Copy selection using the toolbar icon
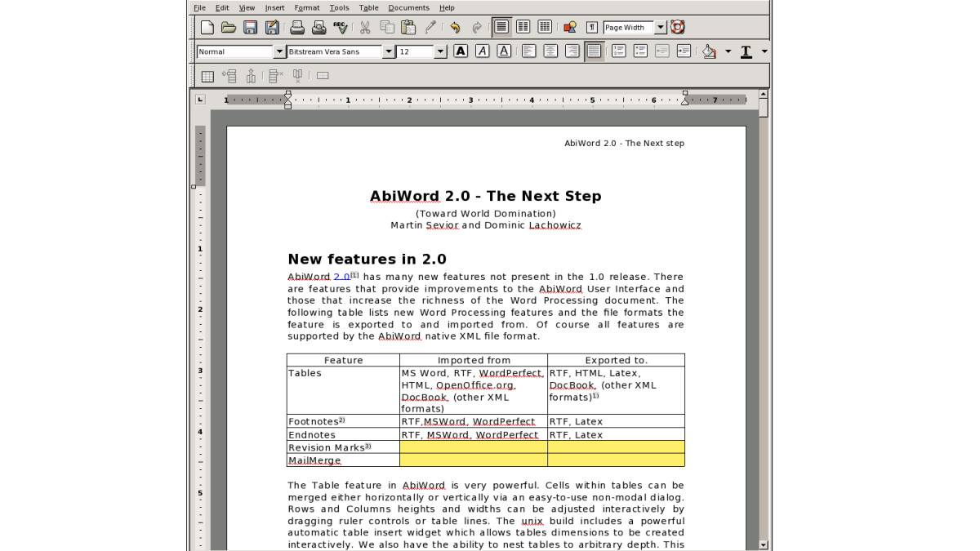980x551 pixels. pyautogui.click(x=386, y=28)
